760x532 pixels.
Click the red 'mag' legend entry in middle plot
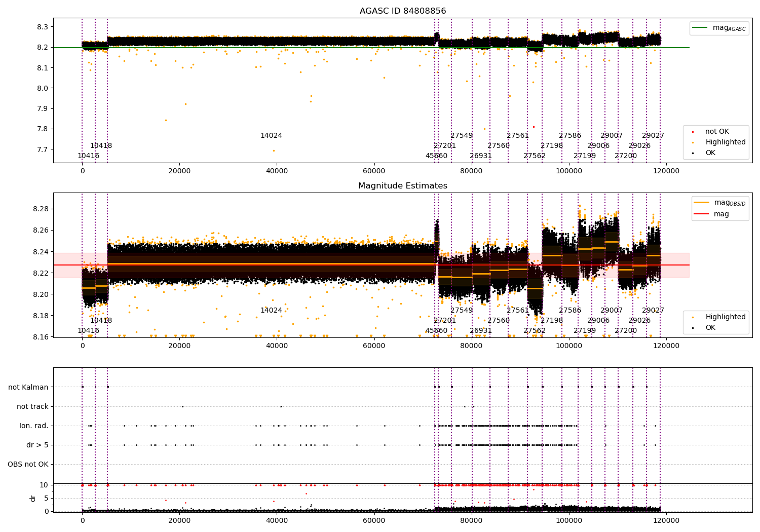pyautogui.click(x=712, y=214)
